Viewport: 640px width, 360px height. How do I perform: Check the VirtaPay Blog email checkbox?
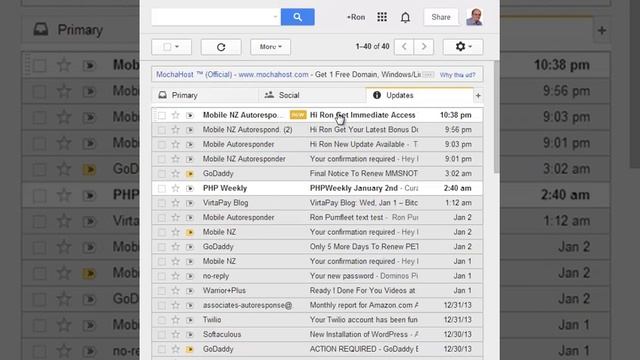[162, 203]
